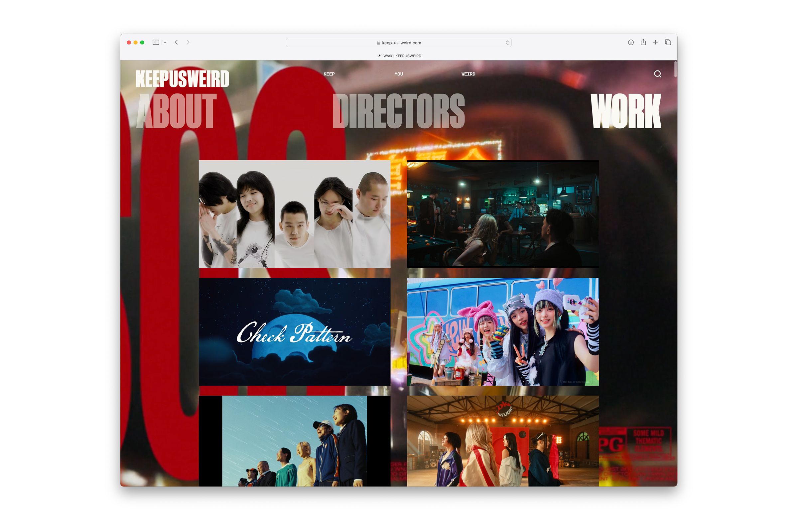The image size is (798, 532).
Task: Open the sidebar options dropdown chevron
Action: point(165,43)
